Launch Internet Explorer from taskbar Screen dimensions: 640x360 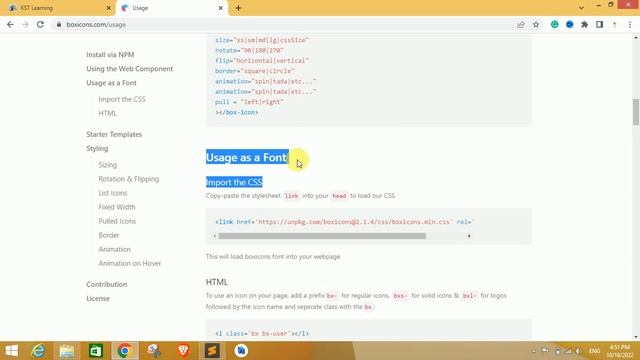(x=38, y=351)
